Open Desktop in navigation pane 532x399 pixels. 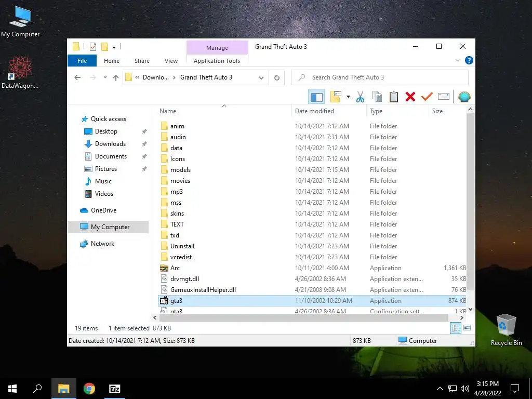point(106,131)
